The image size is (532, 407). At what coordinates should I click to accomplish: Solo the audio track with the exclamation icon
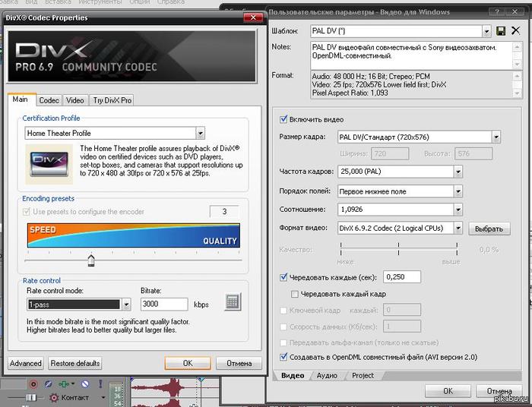click(x=100, y=383)
